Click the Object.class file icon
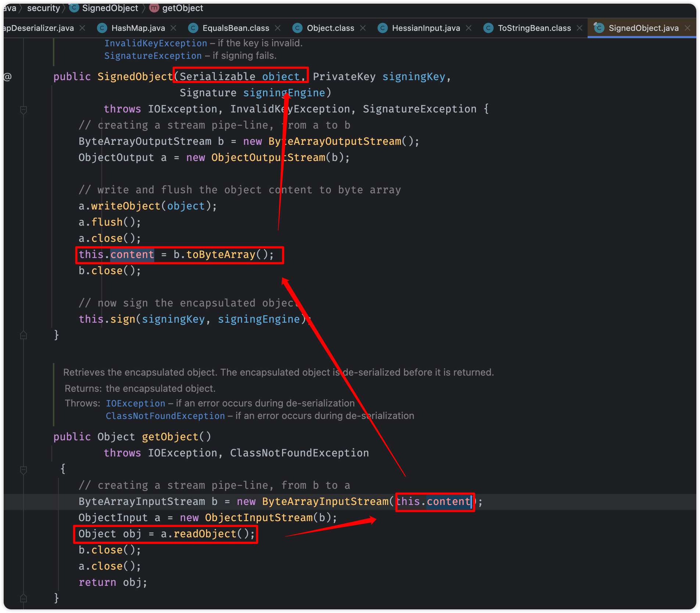 tap(297, 28)
